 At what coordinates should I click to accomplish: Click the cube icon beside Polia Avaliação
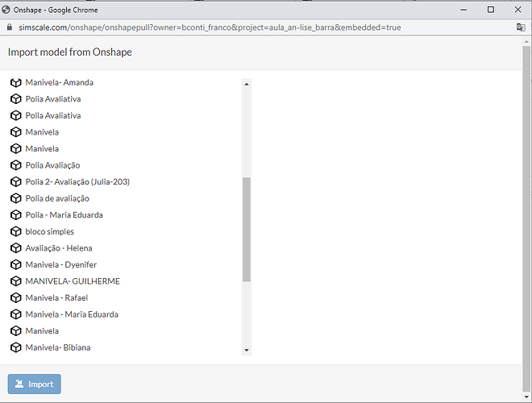click(15, 165)
